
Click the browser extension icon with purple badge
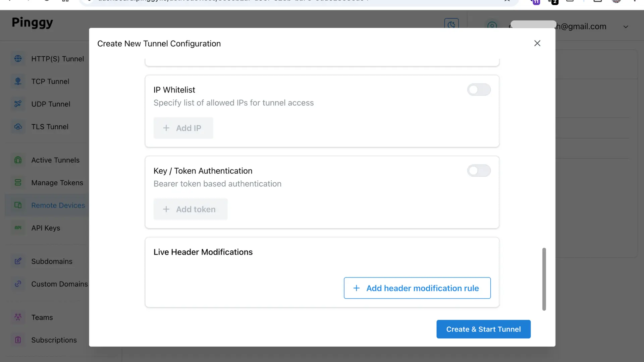(535, 2)
